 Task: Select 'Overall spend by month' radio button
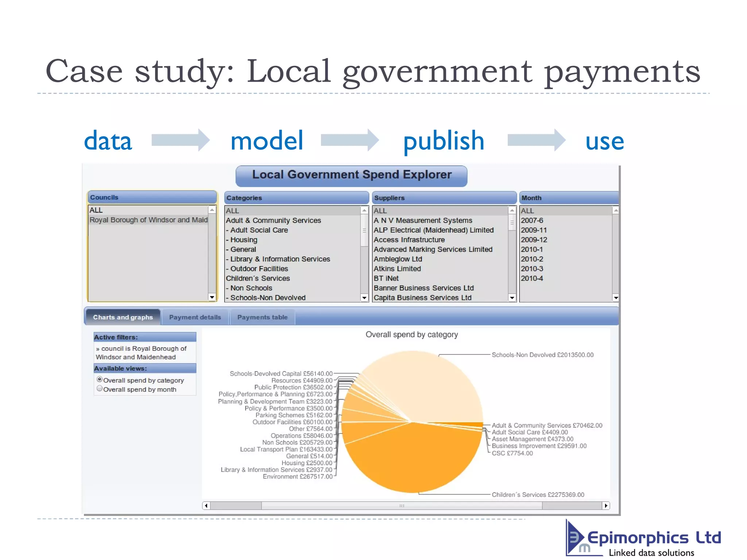pyautogui.click(x=100, y=389)
